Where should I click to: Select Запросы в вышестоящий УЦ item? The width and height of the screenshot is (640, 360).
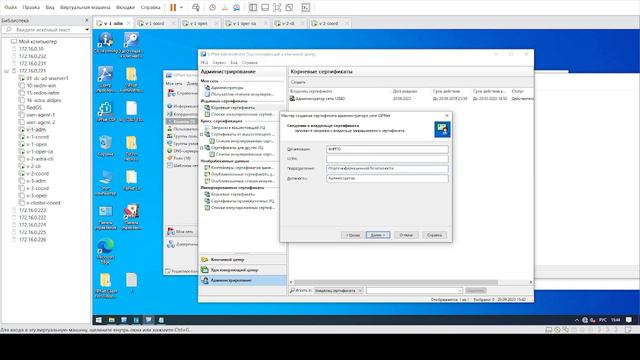(238, 128)
